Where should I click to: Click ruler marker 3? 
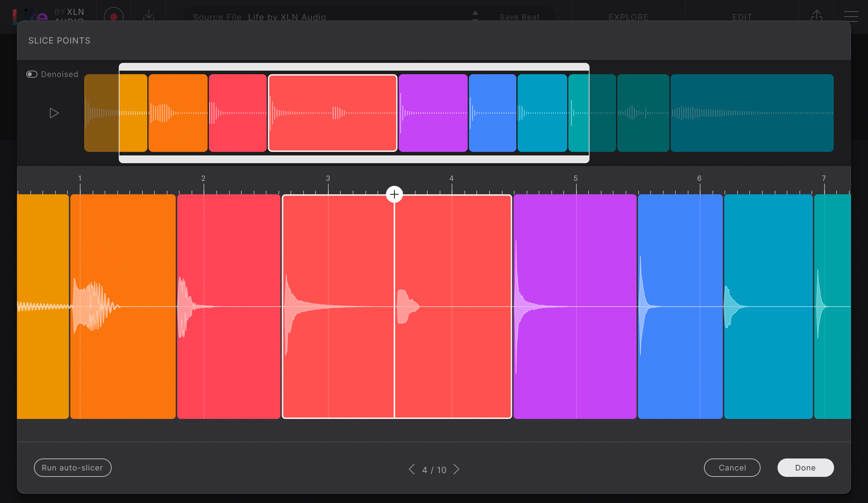tap(328, 178)
